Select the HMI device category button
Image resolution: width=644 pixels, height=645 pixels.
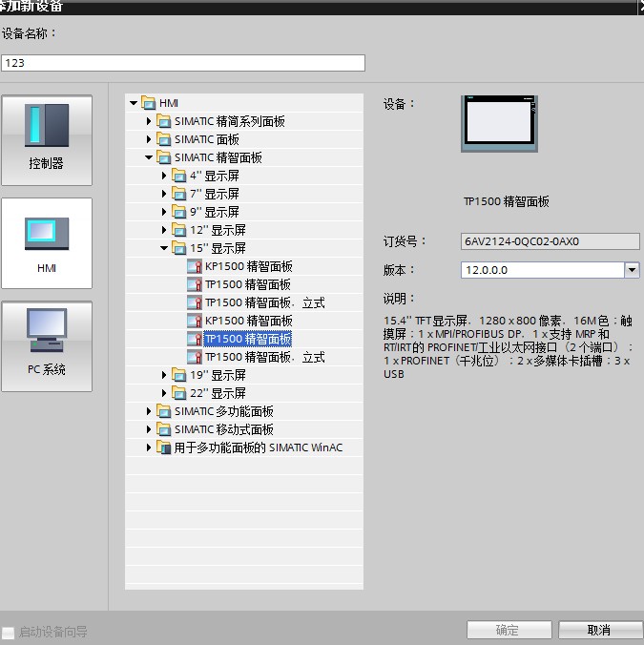click(47, 243)
